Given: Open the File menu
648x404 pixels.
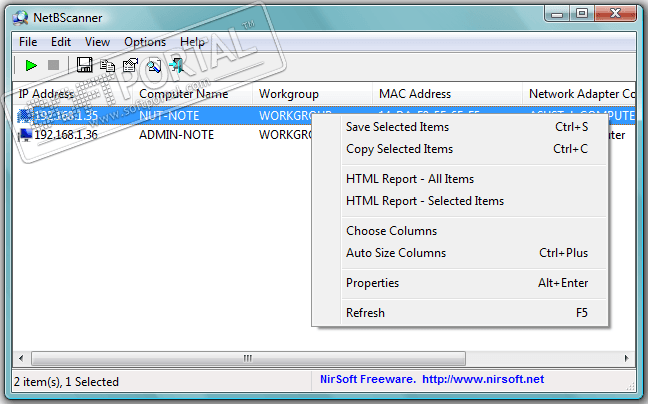Looking at the screenshot, I should pos(28,42).
